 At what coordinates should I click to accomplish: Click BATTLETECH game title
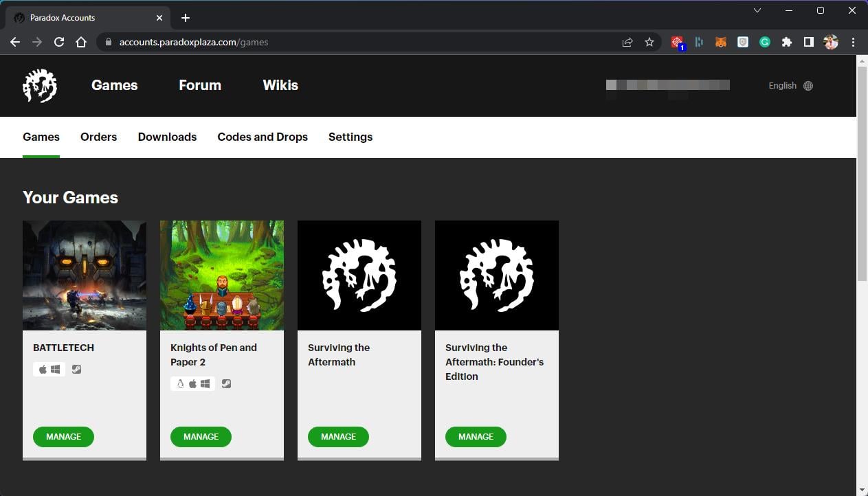pos(63,348)
